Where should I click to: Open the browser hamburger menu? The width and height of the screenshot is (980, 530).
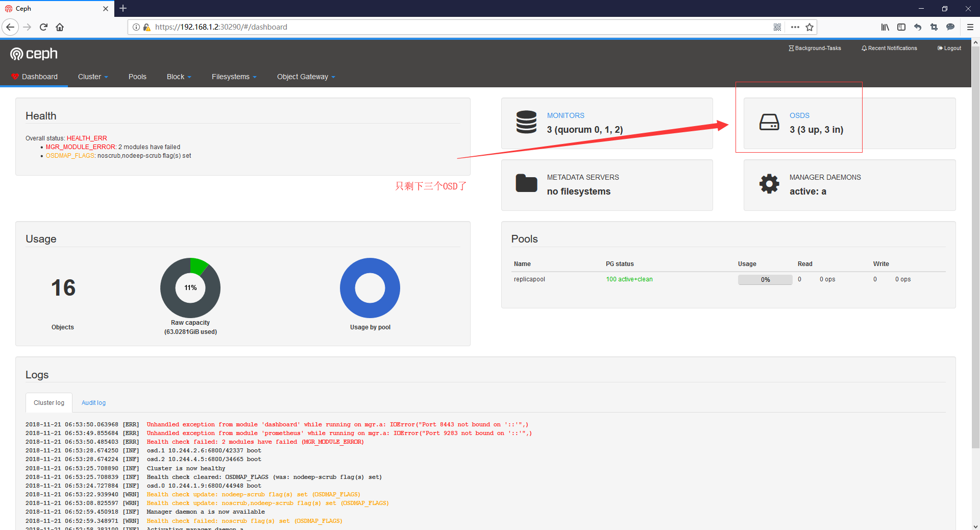[x=970, y=27]
